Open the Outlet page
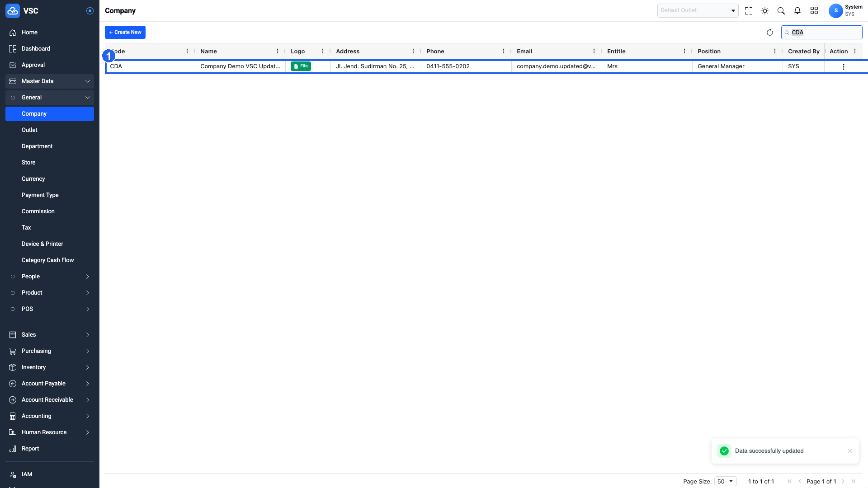Image resolution: width=868 pixels, height=488 pixels. point(50,130)
